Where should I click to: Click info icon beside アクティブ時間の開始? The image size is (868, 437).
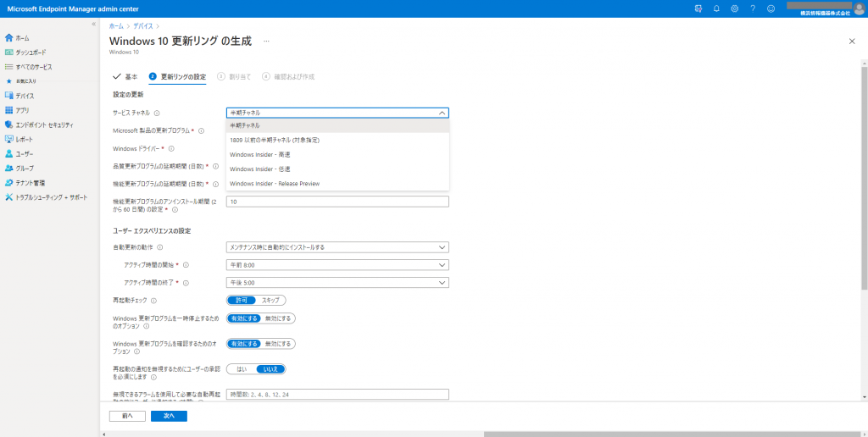[186, 265]
